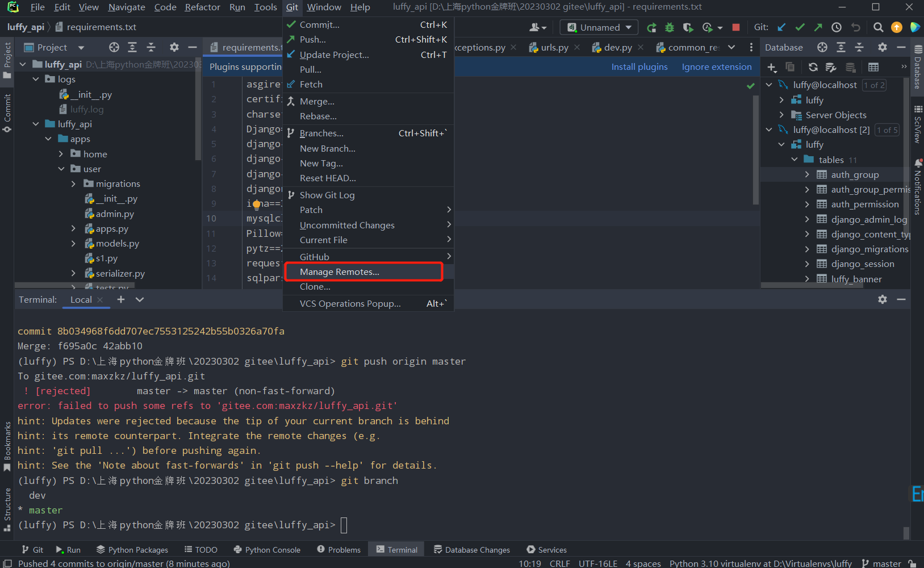This screenshot has width=924, height=568.
Task: Click the editor vertical scrollbar
Action: point(756,149)
